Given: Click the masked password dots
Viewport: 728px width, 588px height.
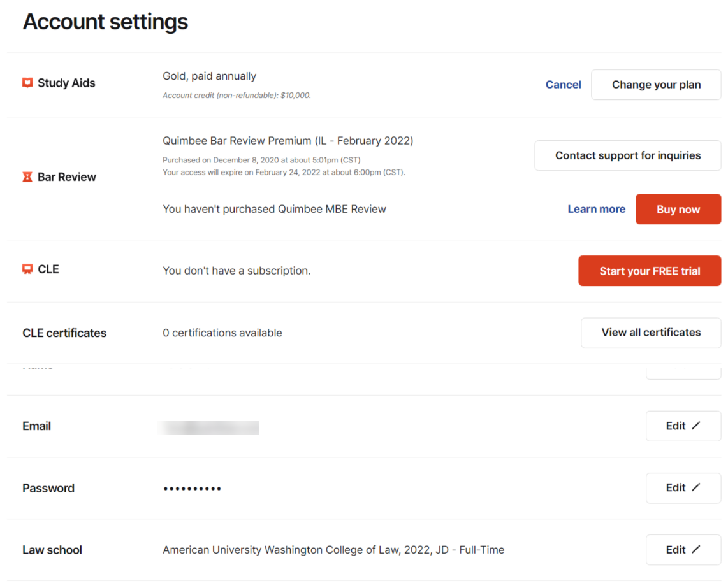Looking at the screenshot, I should coord(193,488).
